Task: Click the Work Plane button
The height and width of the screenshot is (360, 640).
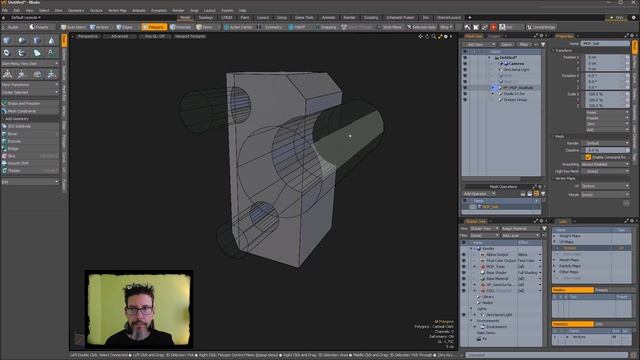Action: pyautogui.click(x=391, y=27)
